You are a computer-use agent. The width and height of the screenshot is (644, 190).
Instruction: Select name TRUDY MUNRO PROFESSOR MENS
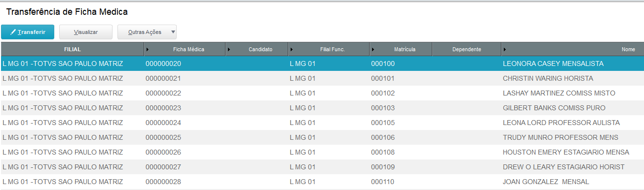click(561, 137)
